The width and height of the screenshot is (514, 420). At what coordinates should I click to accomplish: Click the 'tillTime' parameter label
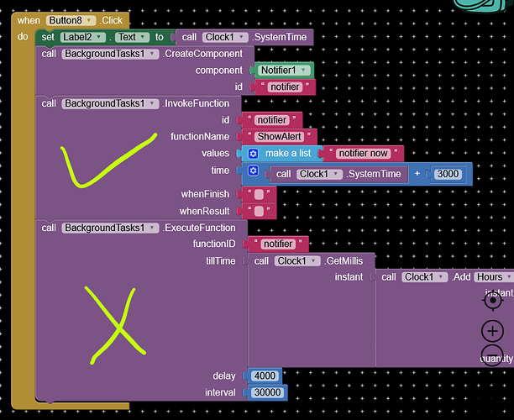(x=220, y=261)
